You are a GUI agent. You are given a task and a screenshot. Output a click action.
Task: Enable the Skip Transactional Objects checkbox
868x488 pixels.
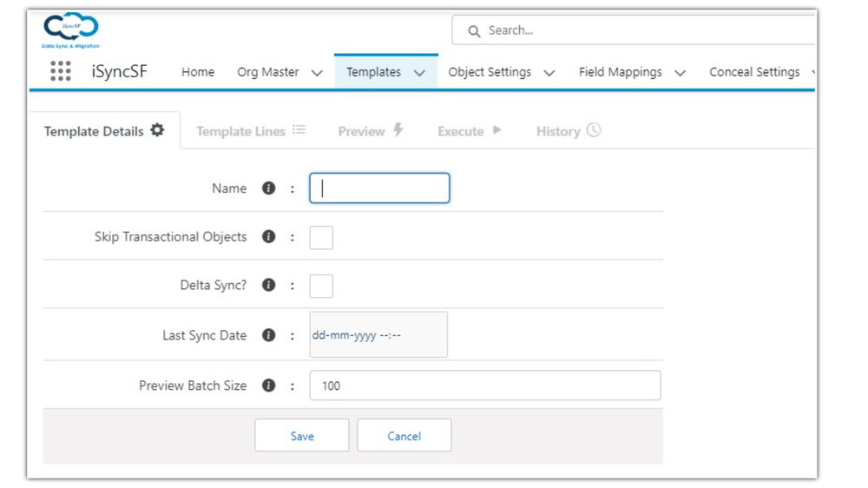click(321, 237)
